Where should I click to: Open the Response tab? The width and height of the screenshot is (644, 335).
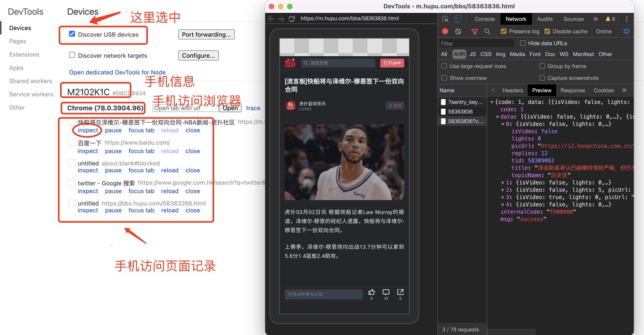click(x=572, y=90)
